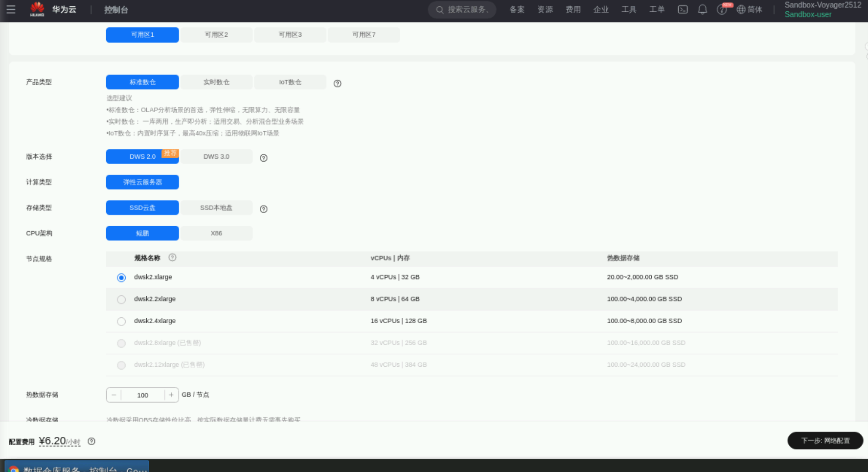Click the search magnifier icon
The height and width of the screenshot is (472, 868).
(440, 9)
